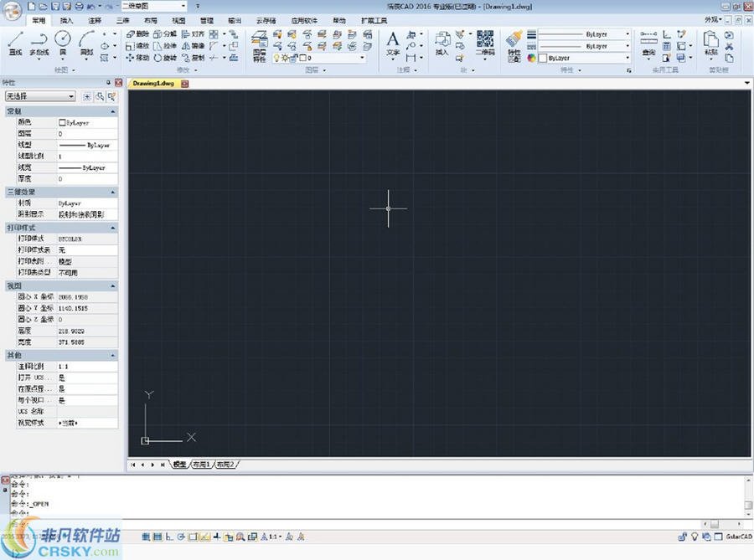Click the white color swatch beside ribbon ByLayer
The width and height of the screenshot is (754, 560).
543,58
